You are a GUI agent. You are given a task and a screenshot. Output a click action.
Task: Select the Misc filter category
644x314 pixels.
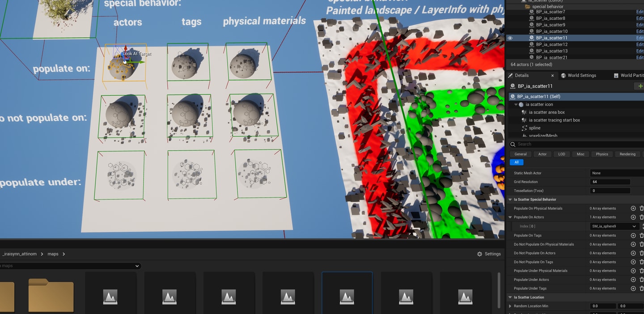point(580,154)
